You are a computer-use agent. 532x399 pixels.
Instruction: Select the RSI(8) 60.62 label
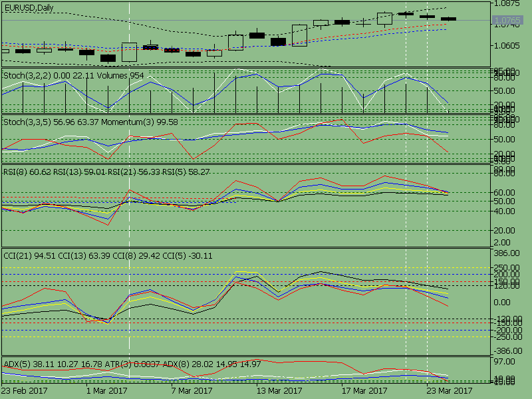(x=27, y=172)
